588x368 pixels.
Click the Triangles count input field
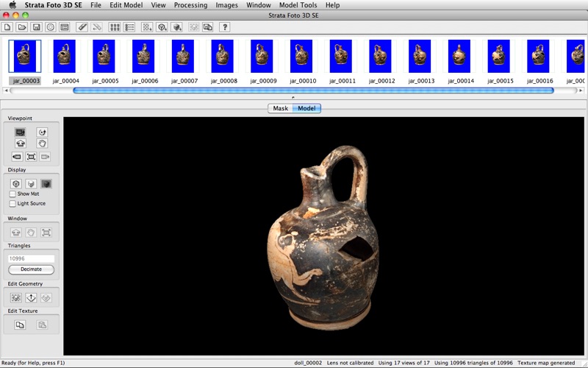click(31, 259)
